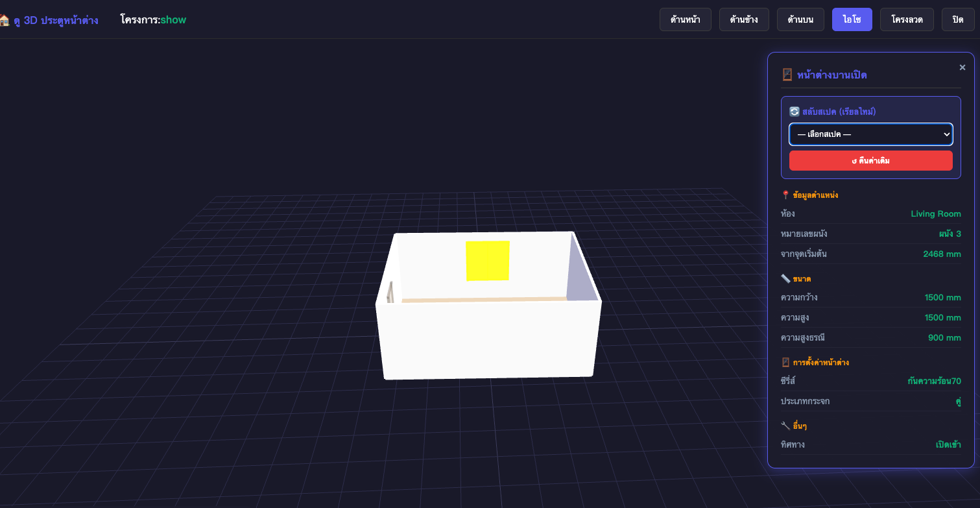The image size is (980, 508).
Task: Click the dropdown arrow of the spec selector
Action: (946, 134)
